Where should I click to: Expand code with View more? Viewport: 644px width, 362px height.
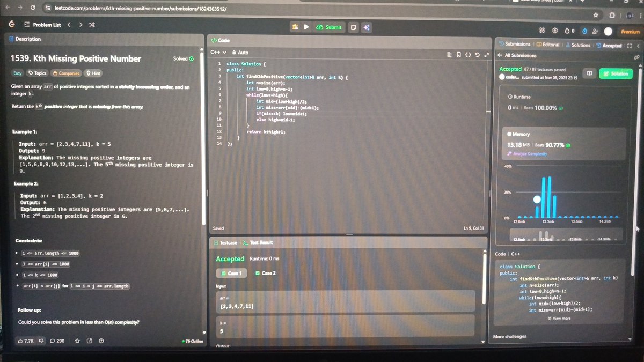pyautogui.click(x=559, y=318)
